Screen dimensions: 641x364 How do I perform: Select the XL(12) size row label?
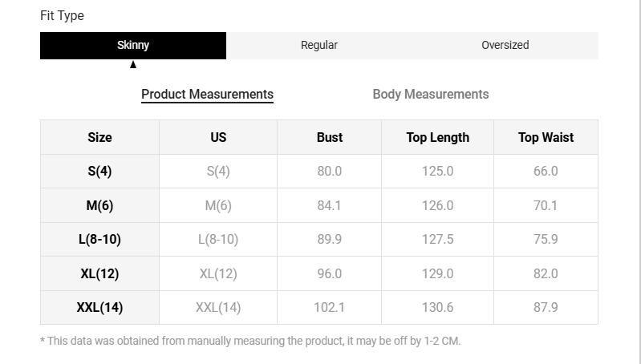(99, 274)
